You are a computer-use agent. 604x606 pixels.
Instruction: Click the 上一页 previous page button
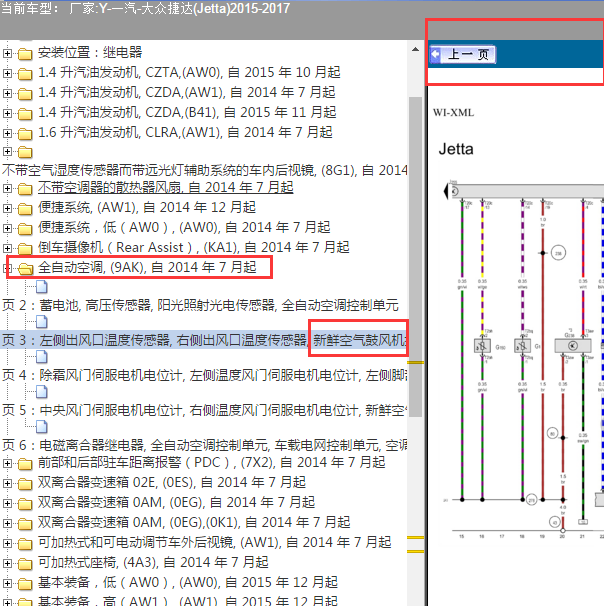tap(463, 54)
